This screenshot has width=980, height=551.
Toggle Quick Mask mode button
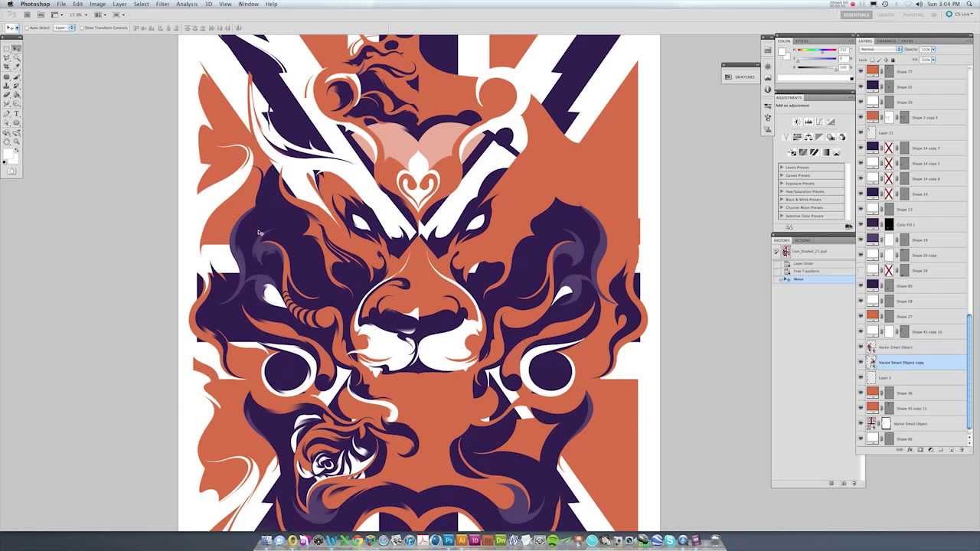pos(11,171)
